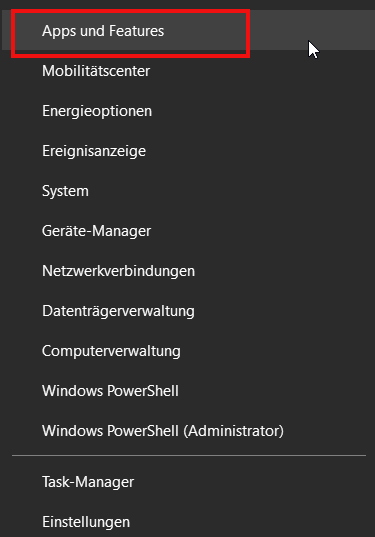Open Apps und Features menu entry
This screenshot has width=375, height=537.
tap(188, 31)
